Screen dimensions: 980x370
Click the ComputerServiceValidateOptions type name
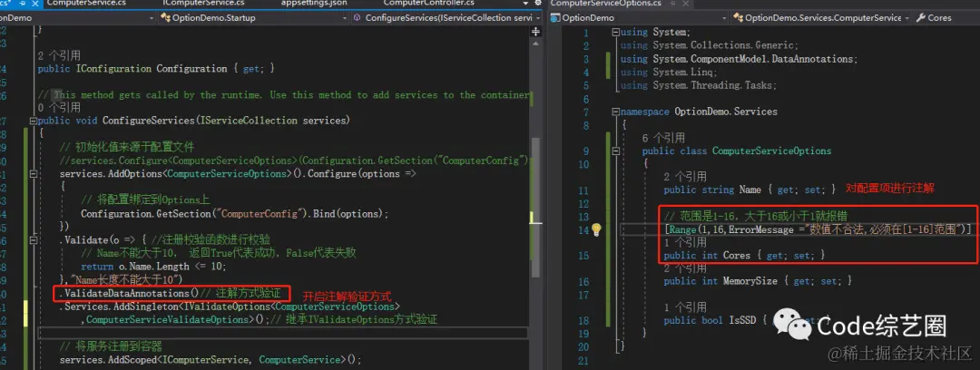[x=167, y=319]
